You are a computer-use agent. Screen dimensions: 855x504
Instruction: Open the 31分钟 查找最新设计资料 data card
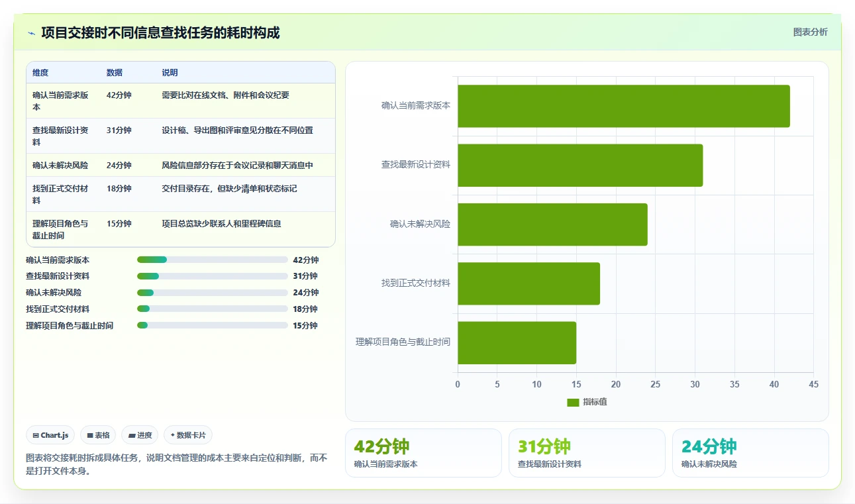click(587, 453)
